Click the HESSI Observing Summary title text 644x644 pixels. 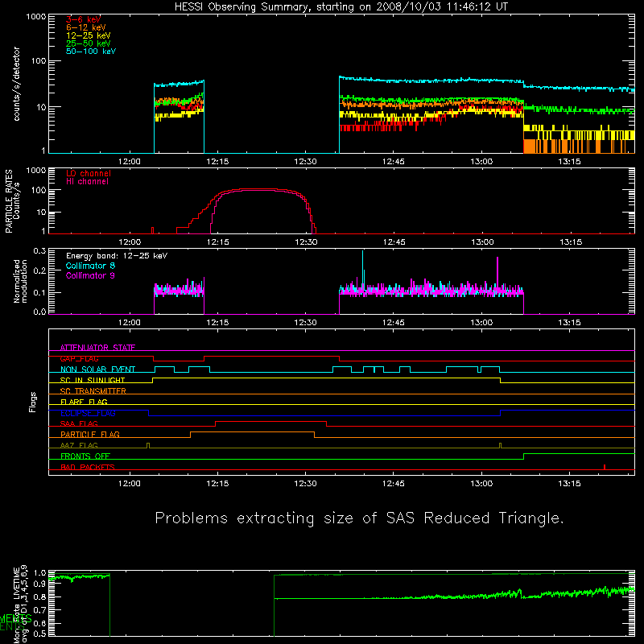click(341, 7)
